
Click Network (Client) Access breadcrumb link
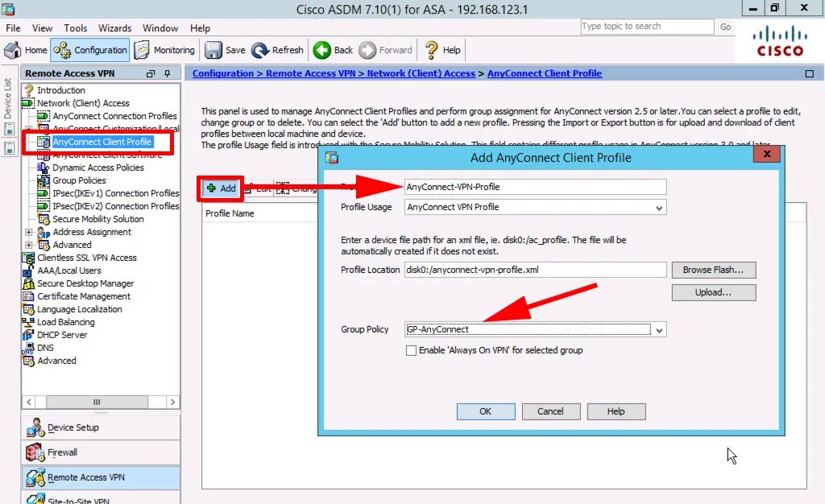coord(421,73)
